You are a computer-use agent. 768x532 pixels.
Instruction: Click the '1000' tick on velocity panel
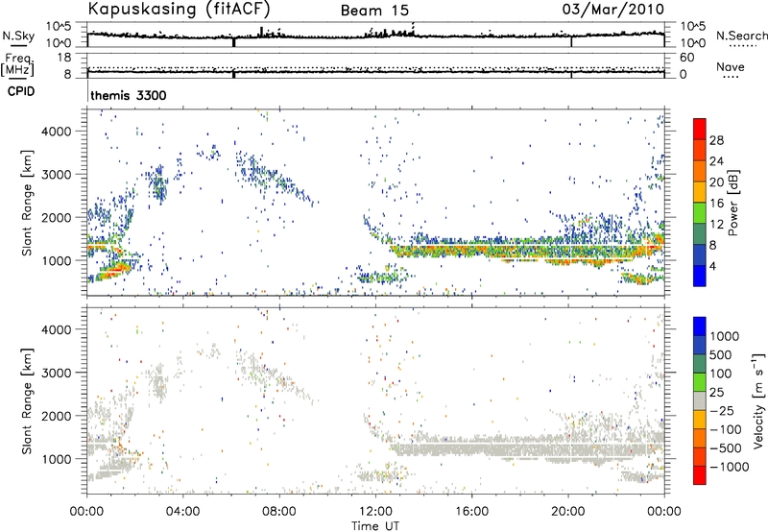57,459
